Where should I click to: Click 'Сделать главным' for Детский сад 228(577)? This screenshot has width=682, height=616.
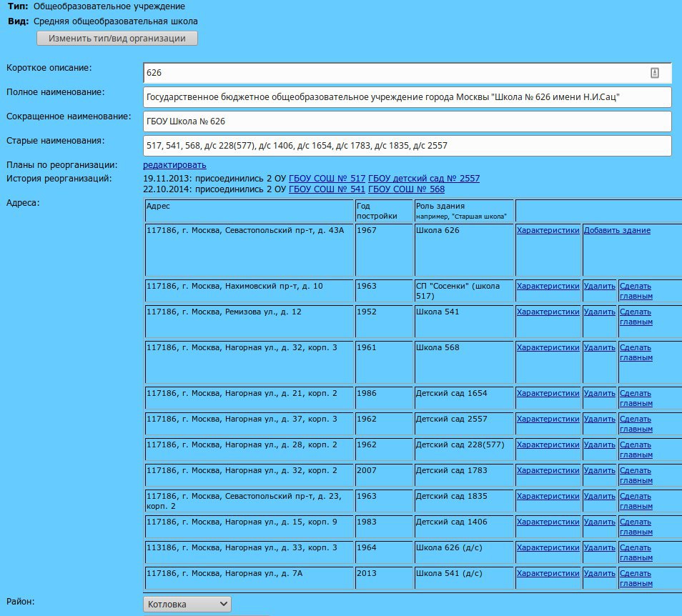[x=636, y=449]
